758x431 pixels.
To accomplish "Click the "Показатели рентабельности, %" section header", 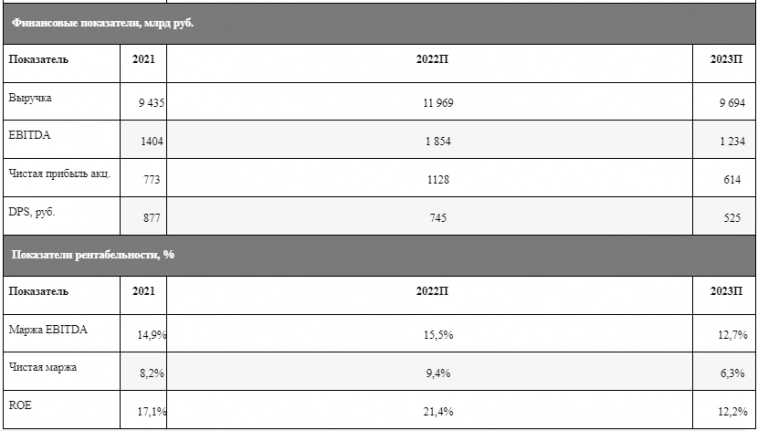I will [x=94, y=254].
